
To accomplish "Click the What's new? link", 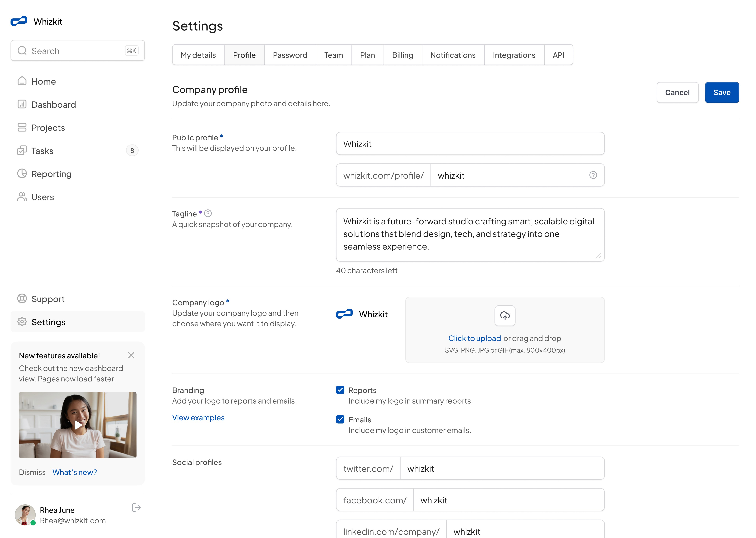I will click(75, 472).
